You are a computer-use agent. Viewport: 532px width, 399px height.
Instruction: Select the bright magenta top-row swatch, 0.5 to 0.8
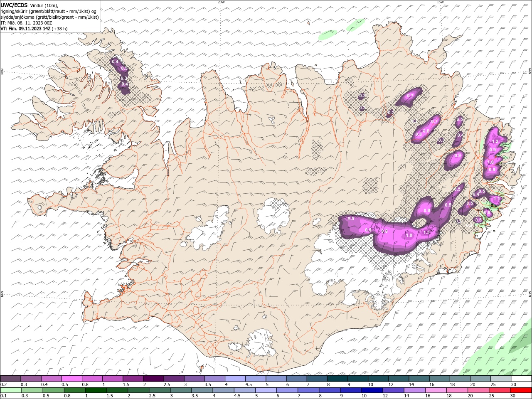[x=71, y=378]
